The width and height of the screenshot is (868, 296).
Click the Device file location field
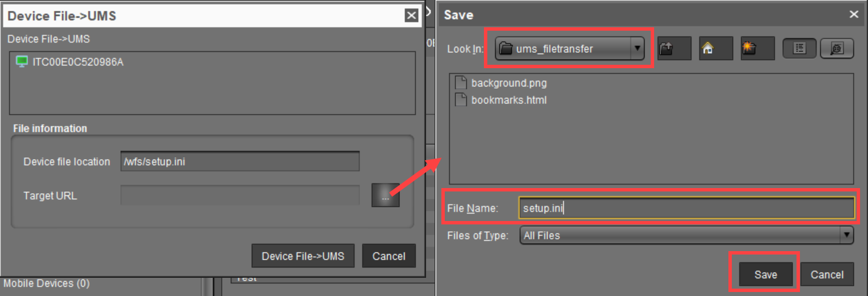[240, 161]
